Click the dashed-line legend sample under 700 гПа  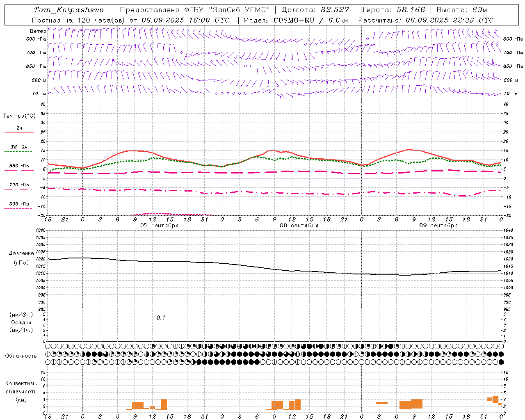[18, 190]
